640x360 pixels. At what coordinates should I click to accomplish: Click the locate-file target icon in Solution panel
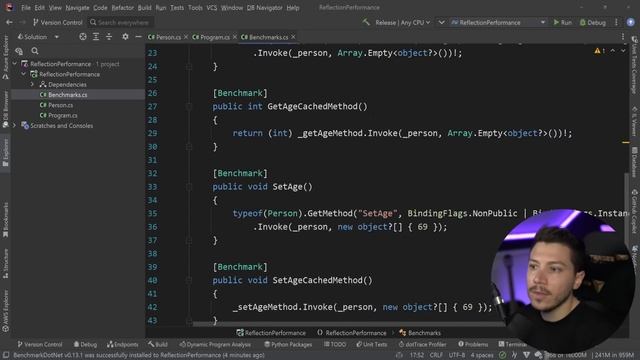click(x=83, y=37)
